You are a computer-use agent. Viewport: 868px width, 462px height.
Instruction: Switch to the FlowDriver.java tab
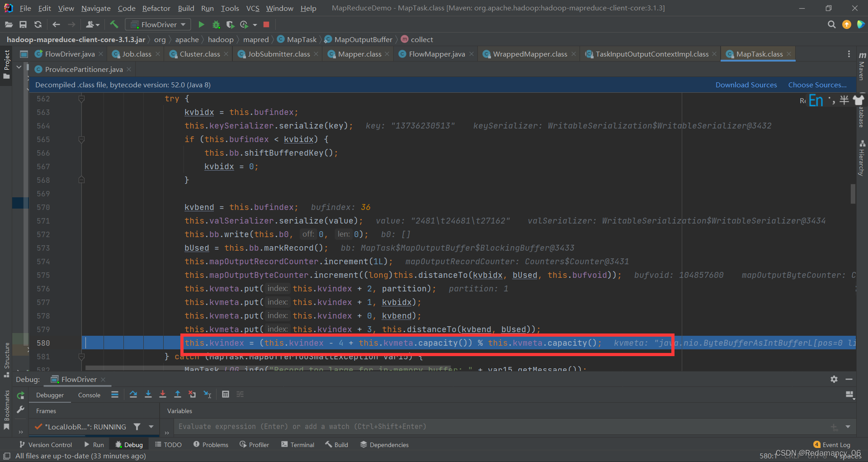[70, 54]
